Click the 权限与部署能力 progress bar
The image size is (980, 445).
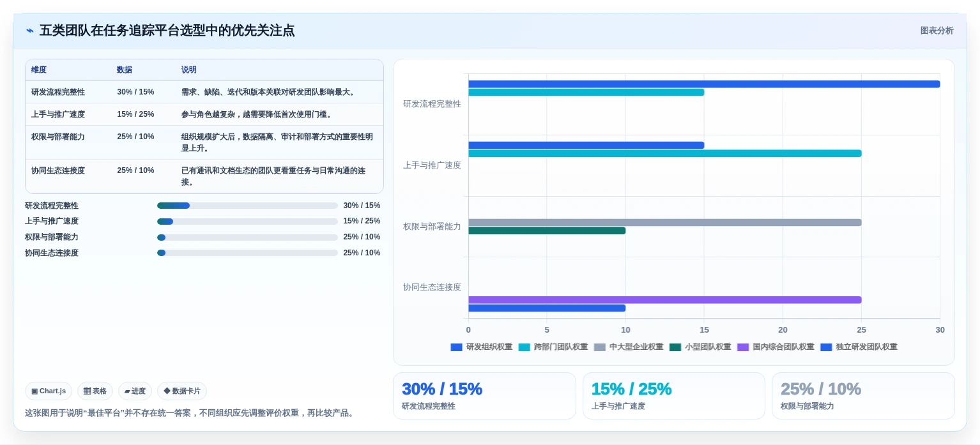point(247,237)
